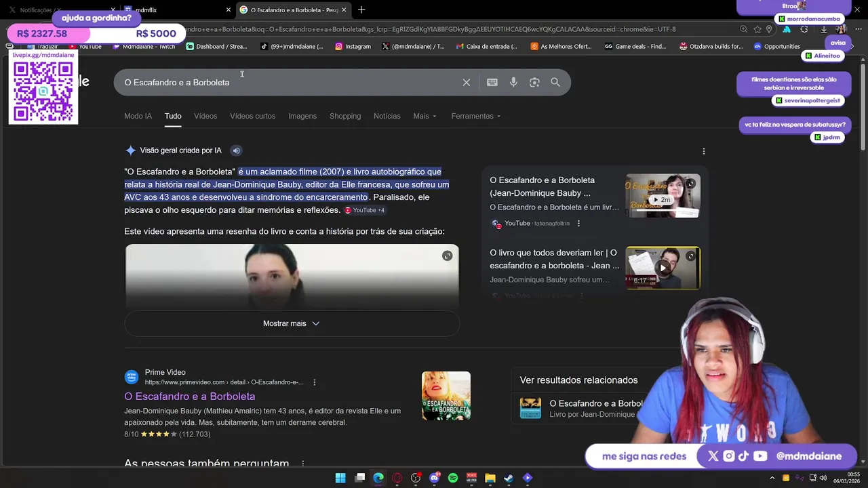Open the X (@mdmdaiane) bookmark

pos(413,47)
